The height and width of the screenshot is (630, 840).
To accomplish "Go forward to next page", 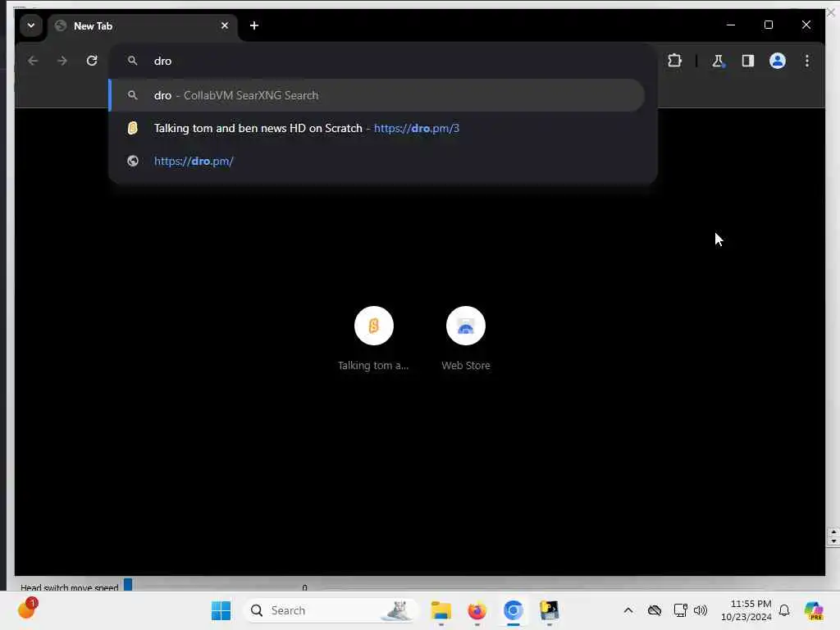I will [62, 61].
